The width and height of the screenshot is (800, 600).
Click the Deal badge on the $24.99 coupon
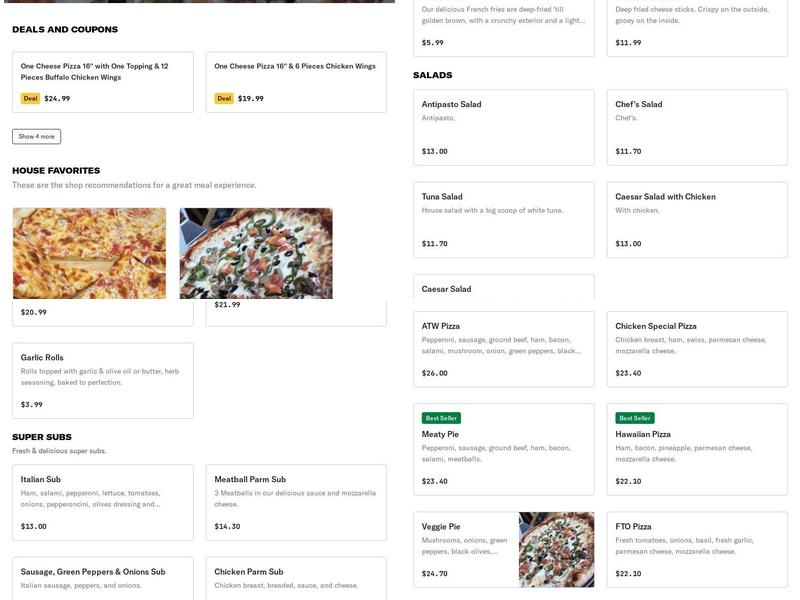[x=30, y=99]
